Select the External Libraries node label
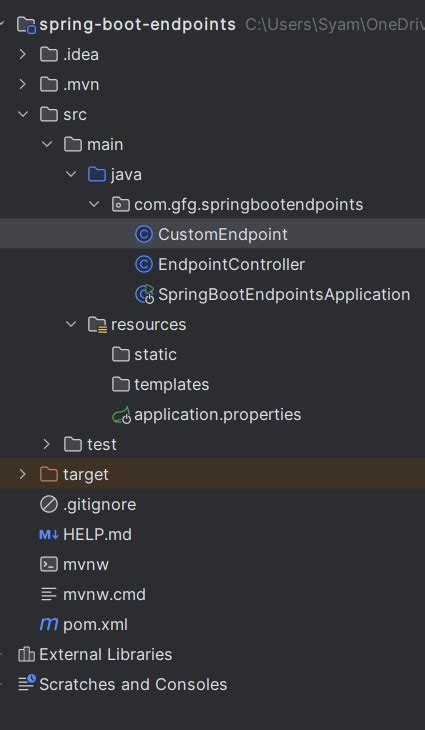This screenshot has height=730, width=425. [106, 654]
